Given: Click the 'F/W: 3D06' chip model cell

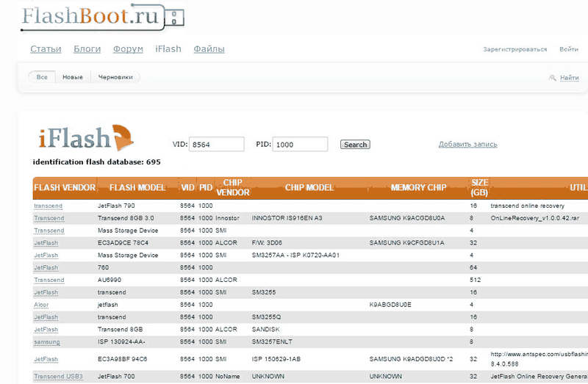Looking at the screenshot, I should [x=267, y=243].
